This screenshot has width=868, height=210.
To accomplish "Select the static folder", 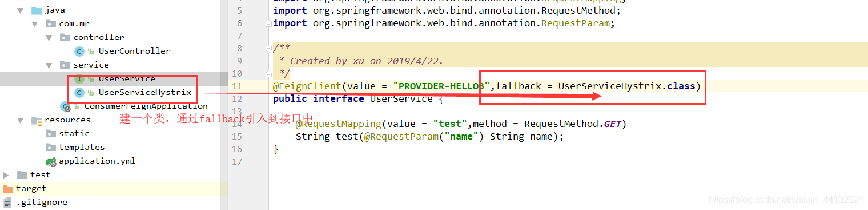I will coord(74,133).
